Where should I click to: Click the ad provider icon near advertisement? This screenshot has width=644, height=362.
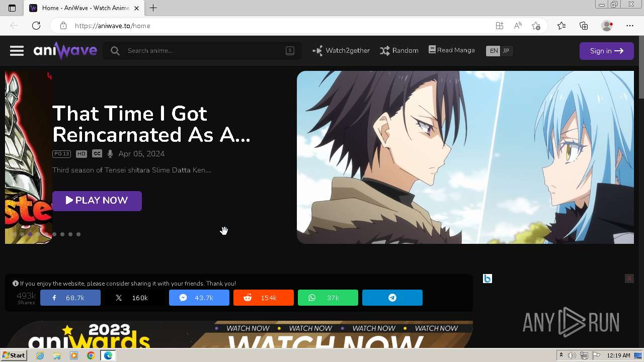point(487,279)
